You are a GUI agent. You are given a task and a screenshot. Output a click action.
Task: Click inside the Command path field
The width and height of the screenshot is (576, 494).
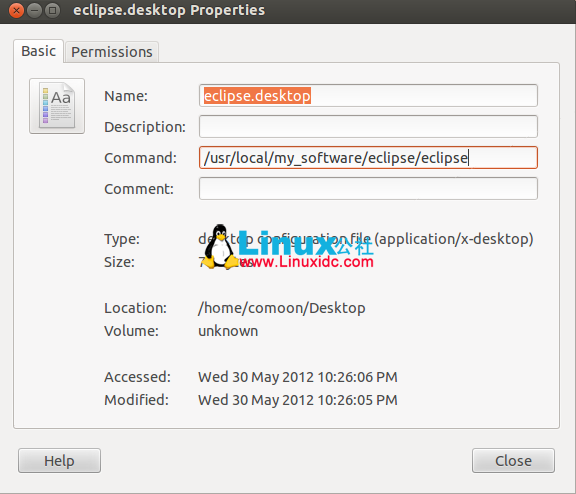368,158
